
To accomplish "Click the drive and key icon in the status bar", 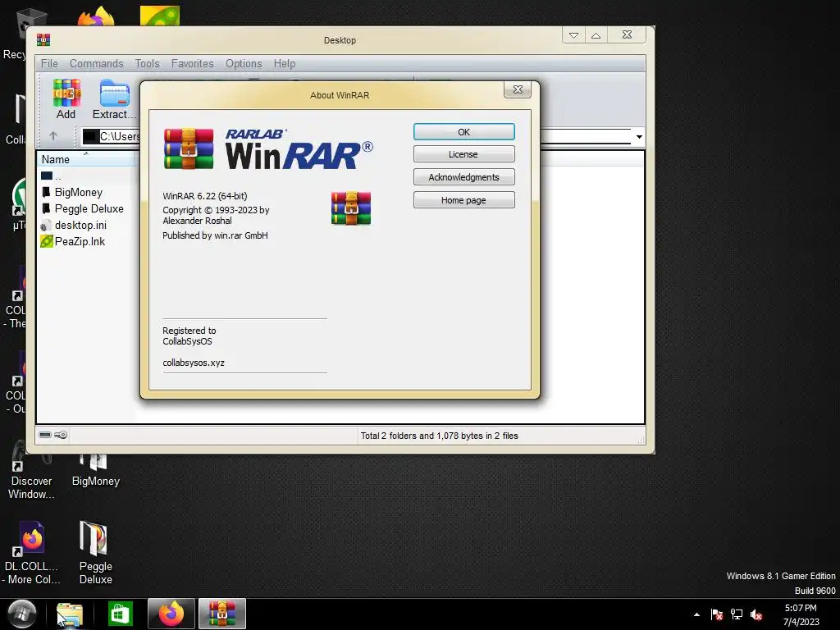I will tap(53, 435).
